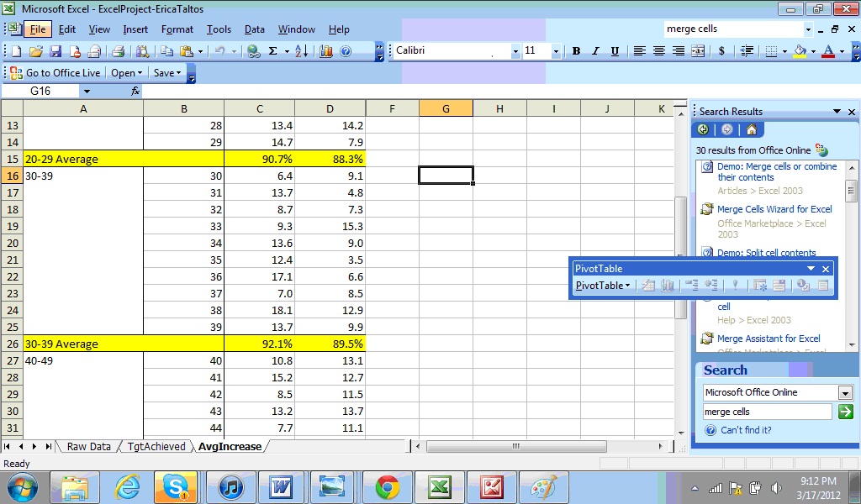This screenshot has width=861, height=504.
Task: Click the AutoSum sigma icon
Action: pyautogui.click(x=272, y=51)
